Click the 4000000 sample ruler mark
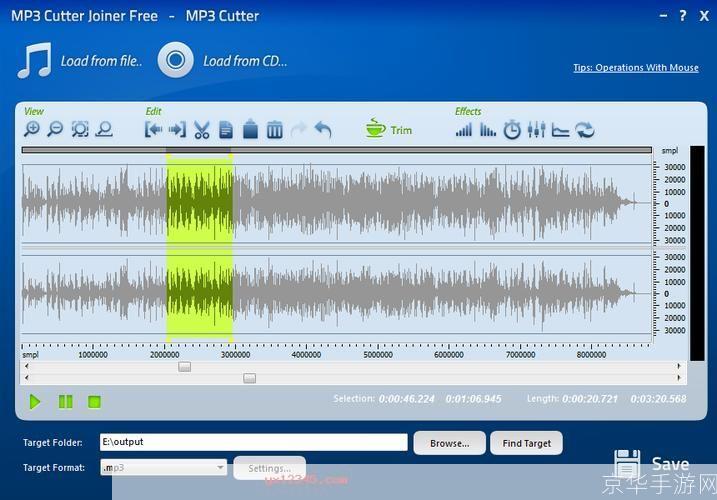Viewport: 717px width, 500px height. 306,355
